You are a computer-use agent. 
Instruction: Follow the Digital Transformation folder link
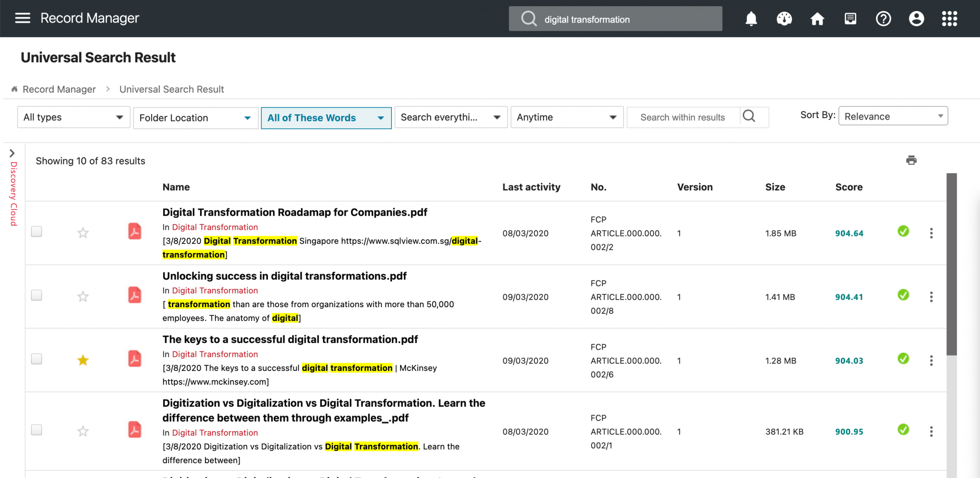(x=215, y=227)
